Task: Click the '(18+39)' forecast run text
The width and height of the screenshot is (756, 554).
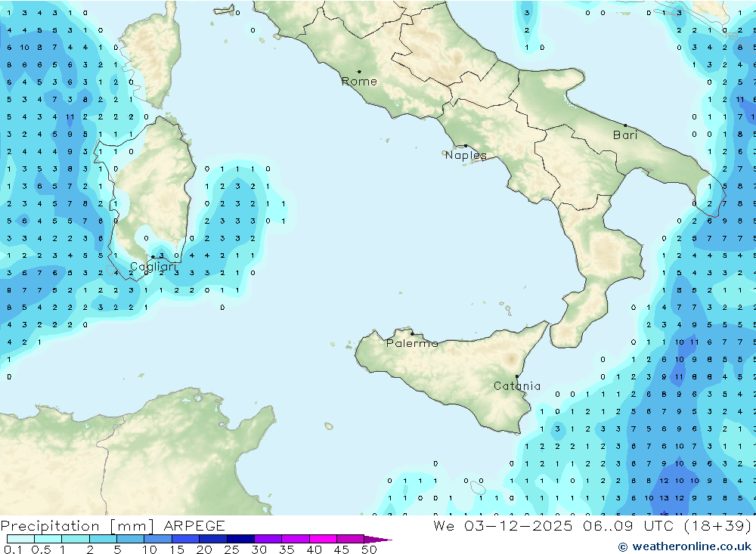Action: click(x=717, y=526)
